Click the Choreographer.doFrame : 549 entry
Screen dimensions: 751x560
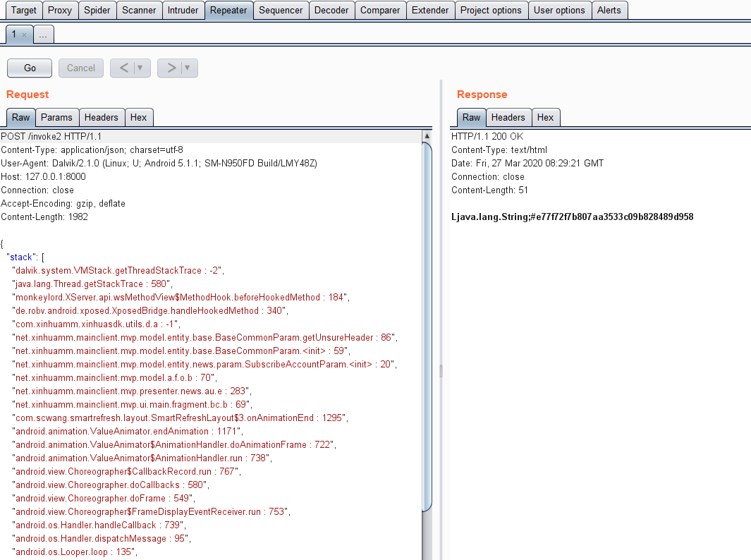click(x=102, y=499)
